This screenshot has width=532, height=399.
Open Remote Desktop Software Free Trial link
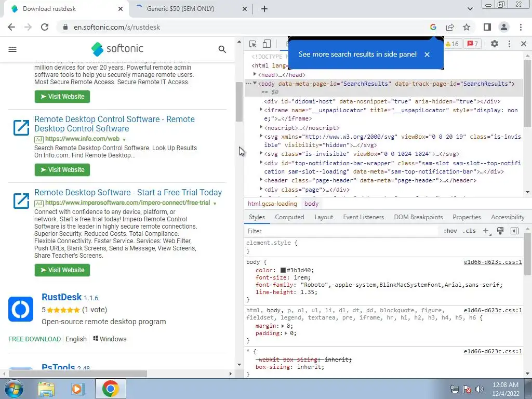click(x=128, y=192)
